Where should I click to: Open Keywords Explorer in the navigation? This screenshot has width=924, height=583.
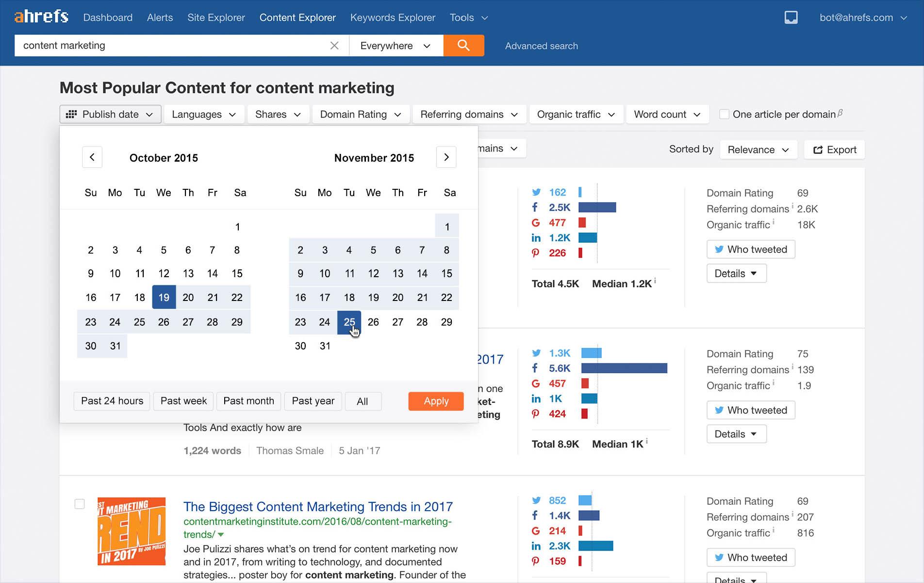[x=393, y=17]
